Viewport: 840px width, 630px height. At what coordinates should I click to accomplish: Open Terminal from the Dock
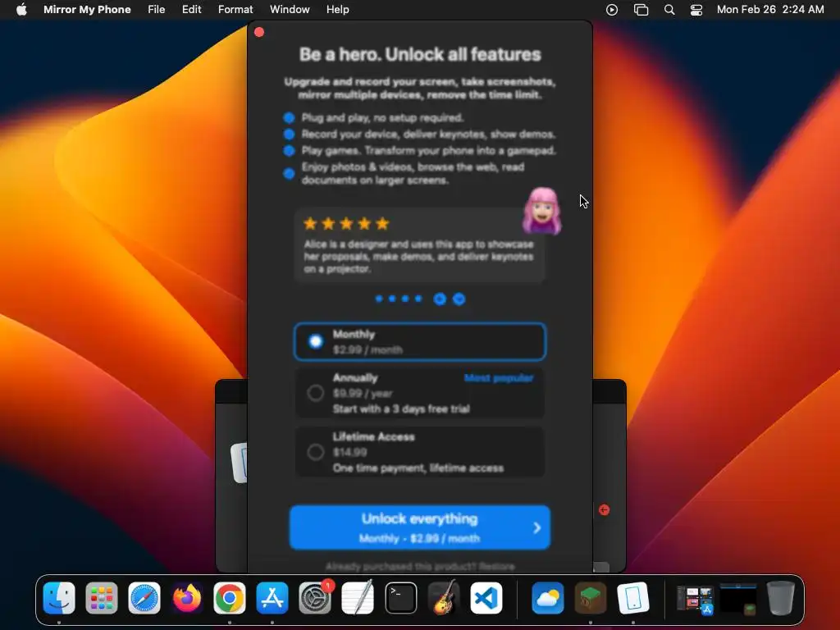[x=400, y=598]
